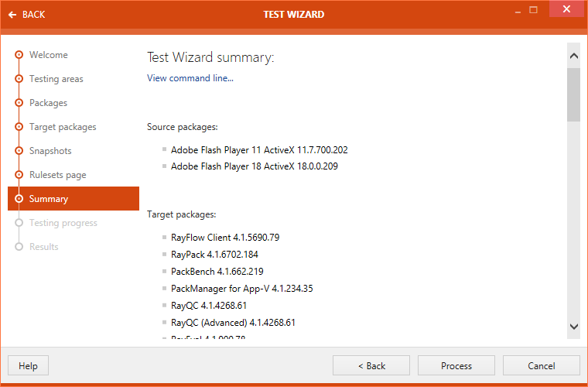Cancel the Test Wizard
The height and width of the screenshot is (387, 588).
[x=542, y=365]
